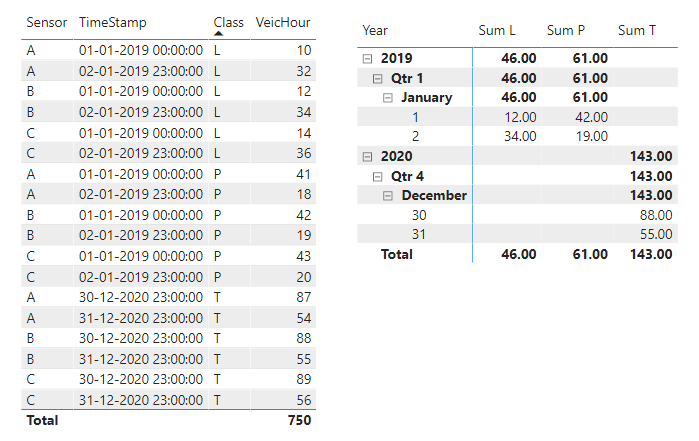Click the Sensor B cell in row 19
This screenshot has width=699, height=441.
[30, 235]
